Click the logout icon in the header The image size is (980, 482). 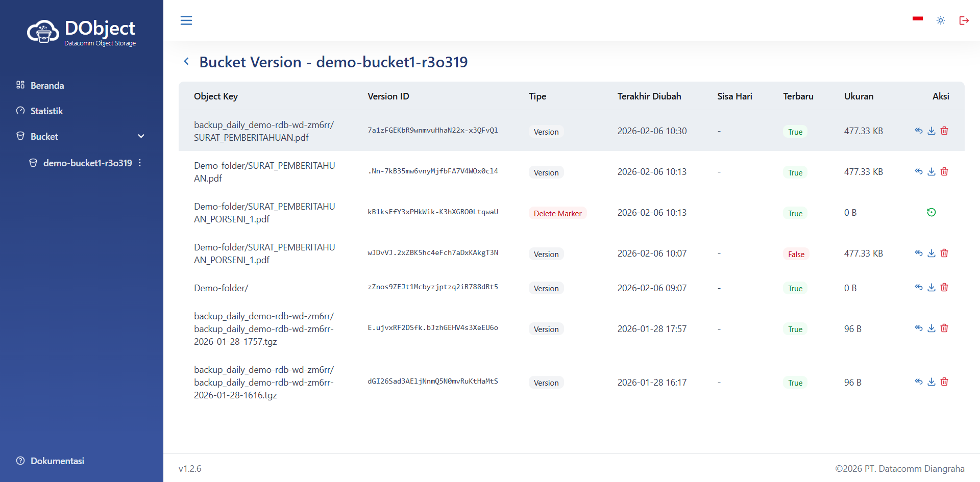click(x=964, y=20)
